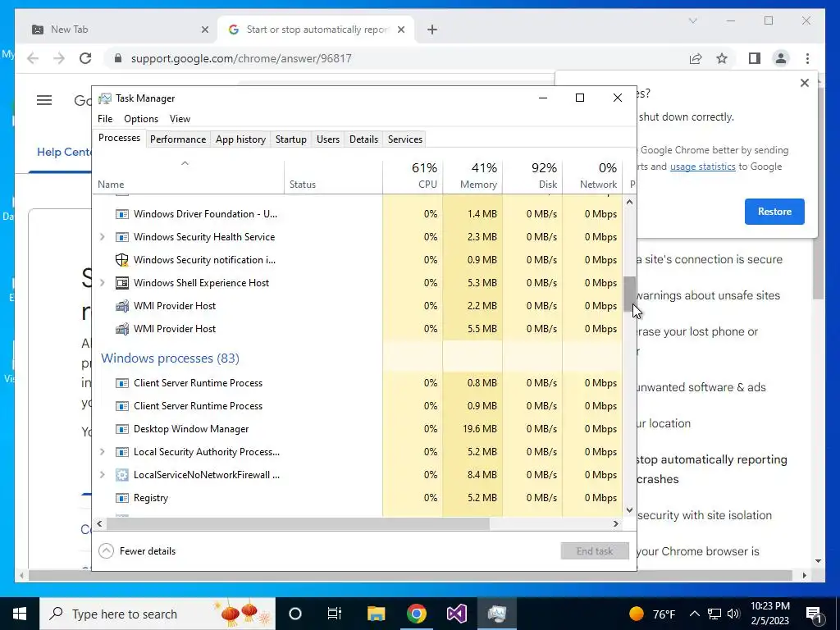Expand Local Security Authority Process group
Screen dimensions: 840x630
coord(103,452)
